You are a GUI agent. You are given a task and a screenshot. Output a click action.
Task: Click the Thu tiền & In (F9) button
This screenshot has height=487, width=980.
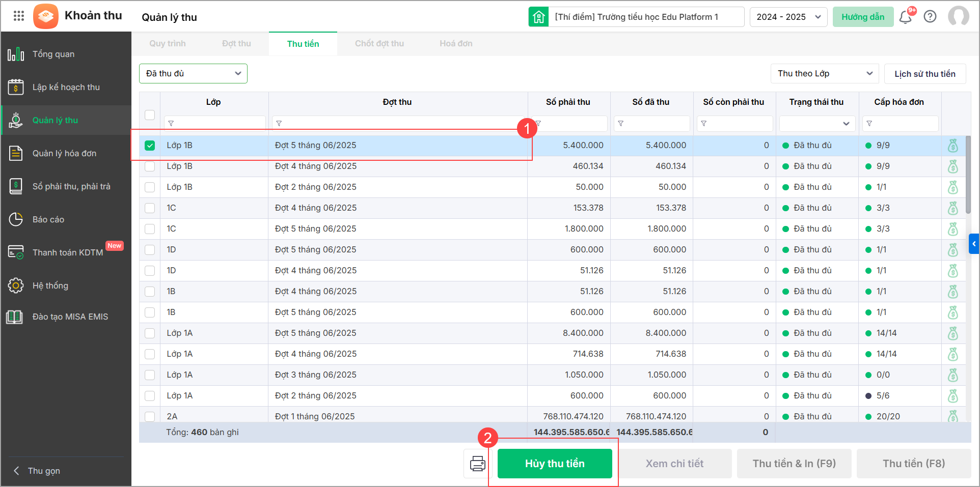(794, 464)
